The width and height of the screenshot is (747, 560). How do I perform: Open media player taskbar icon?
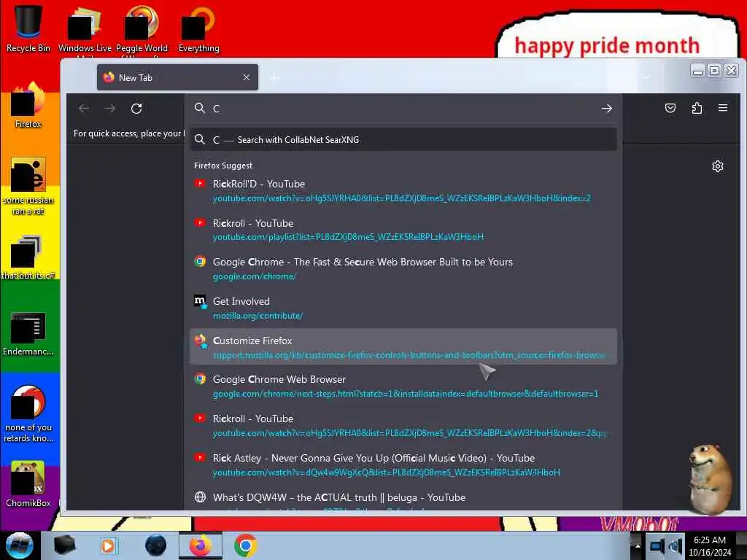click(x=108, y=545)
